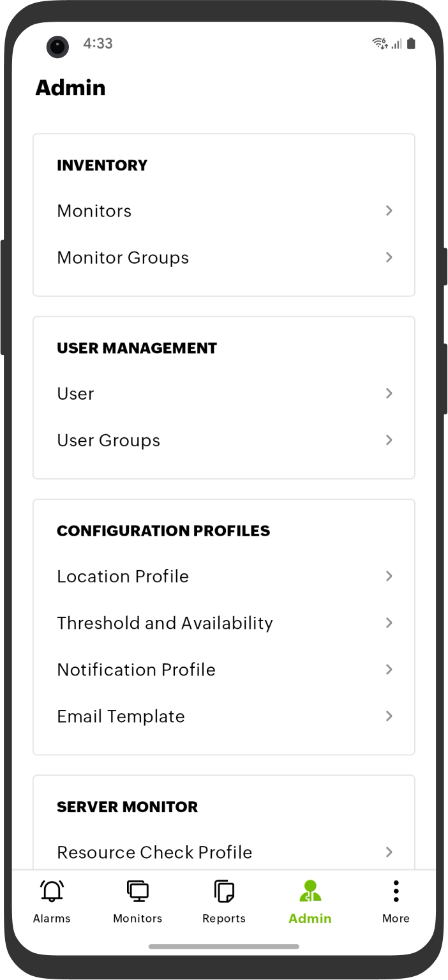Open Reports via its document icon
Image resolution: width=448 pixels, height=980 pixels.
[x=223, y=891]
